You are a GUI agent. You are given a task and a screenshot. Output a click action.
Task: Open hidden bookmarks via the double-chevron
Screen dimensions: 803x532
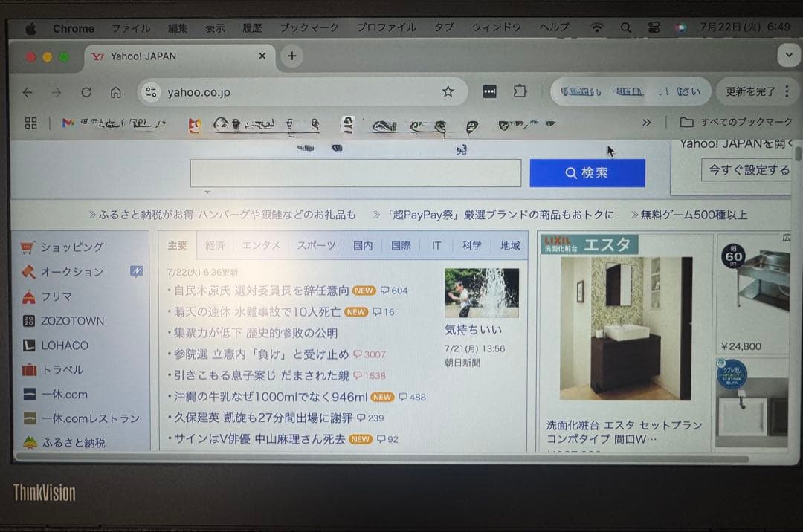647,123
